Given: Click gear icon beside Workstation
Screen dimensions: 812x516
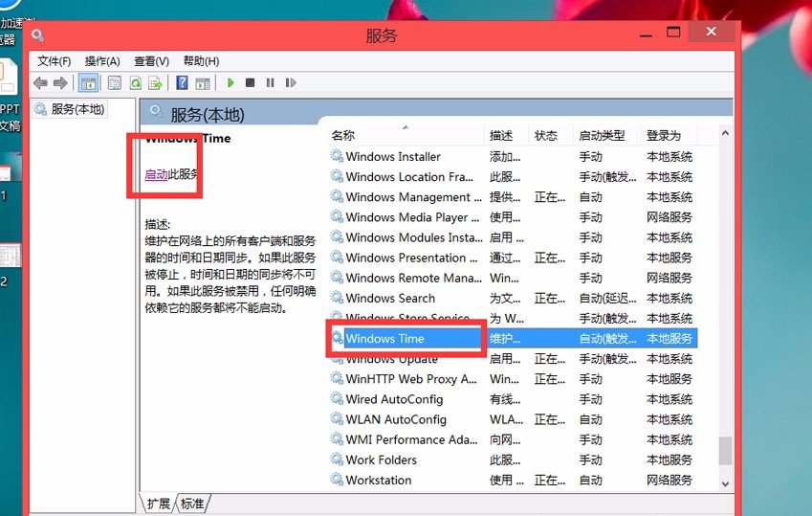Looking at the screenshot, I should coord(337,480).
